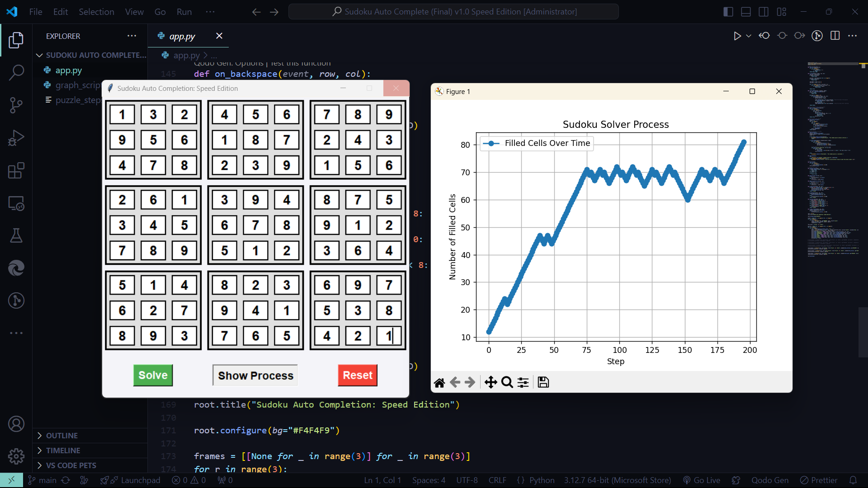Image resolution: width=868 pixels, height=488 pixels.
Task: Click the Show Process button
Action: pyautogui.click(x=255, y=375)
